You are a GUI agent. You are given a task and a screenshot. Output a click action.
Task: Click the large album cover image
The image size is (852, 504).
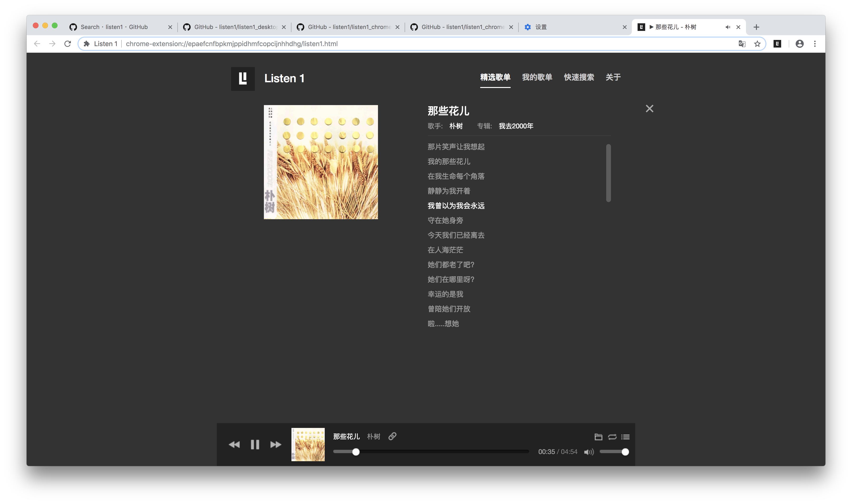321,162
